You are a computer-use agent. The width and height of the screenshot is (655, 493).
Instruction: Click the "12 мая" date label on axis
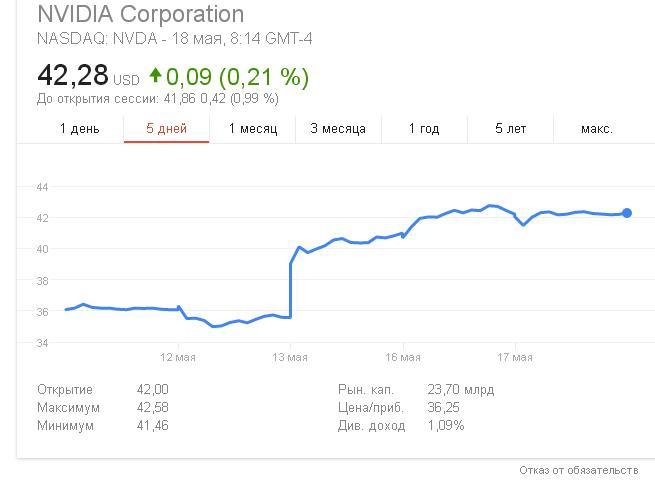177,357
